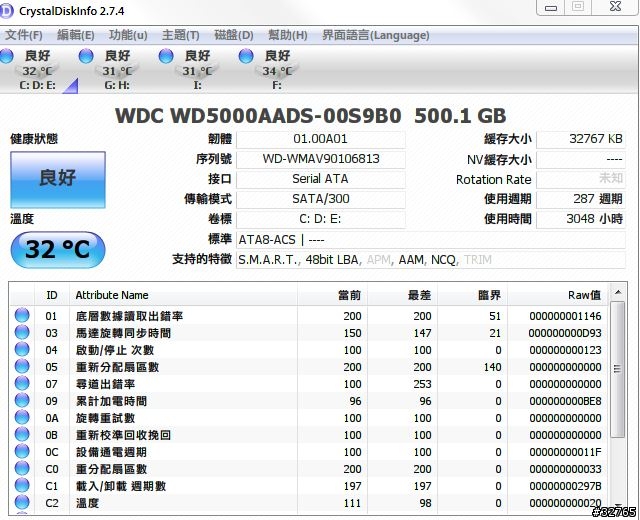
Task: Click status icon for attribute 01
Action: point(22,316)
